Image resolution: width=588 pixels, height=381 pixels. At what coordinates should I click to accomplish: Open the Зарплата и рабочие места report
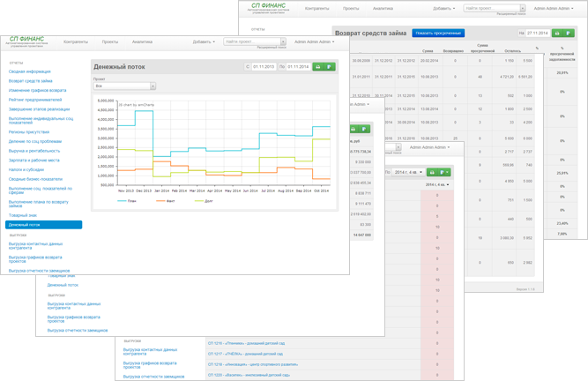click(33, 161)
